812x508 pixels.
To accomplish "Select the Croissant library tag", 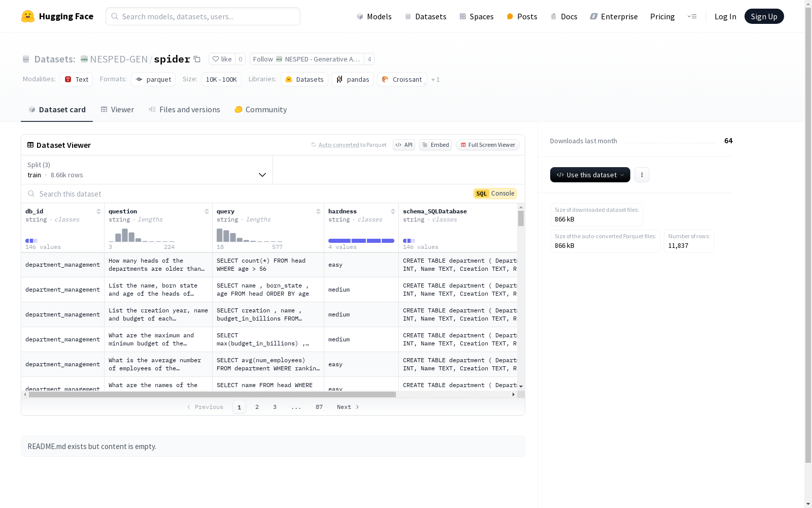I will (402, 79).
